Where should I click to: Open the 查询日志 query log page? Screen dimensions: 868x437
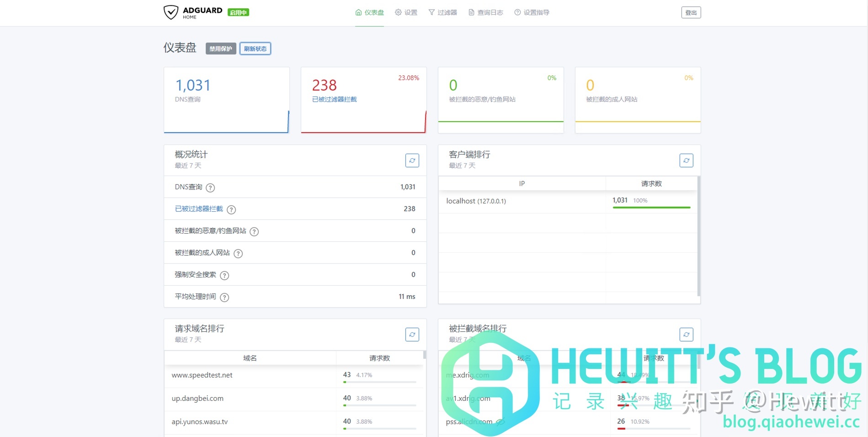[485, 12]
